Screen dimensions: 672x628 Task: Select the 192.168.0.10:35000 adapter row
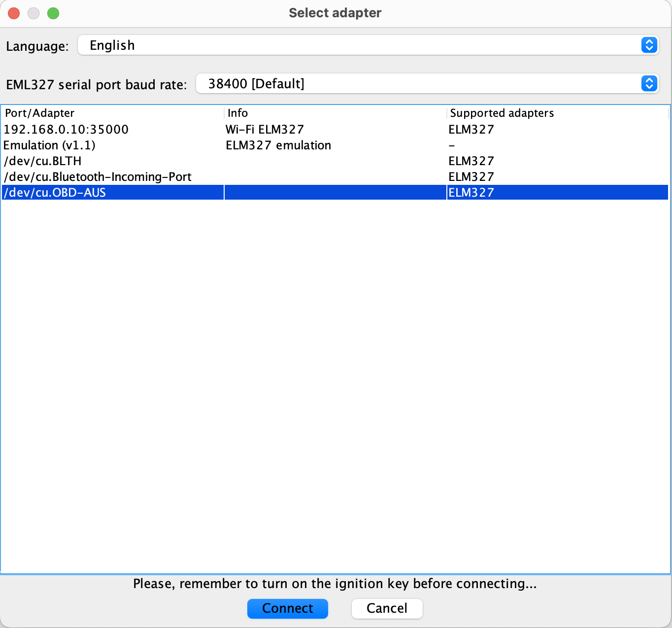(x=335, y=129)
